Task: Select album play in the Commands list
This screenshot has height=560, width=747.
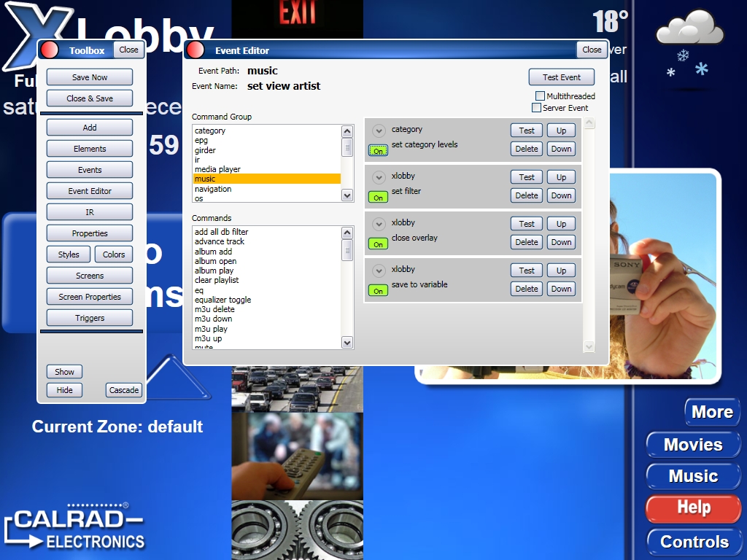Action: (214, 271)
